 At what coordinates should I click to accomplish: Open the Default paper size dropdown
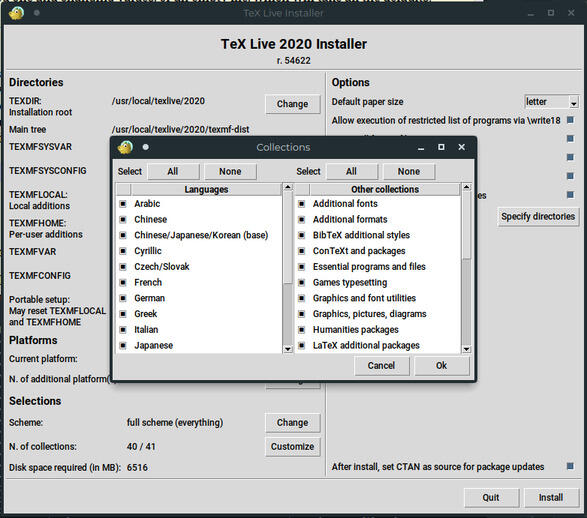(x=574, y=102)
